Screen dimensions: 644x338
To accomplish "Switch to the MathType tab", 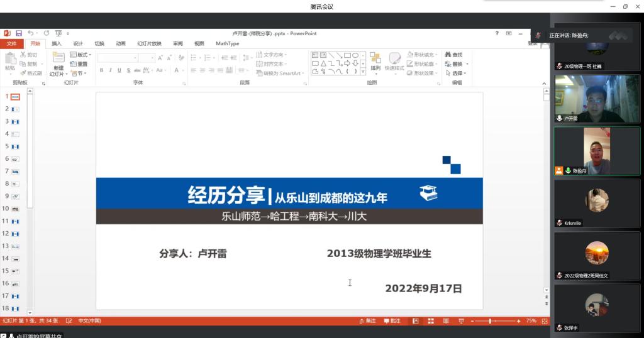I will [x=227, y=43].
